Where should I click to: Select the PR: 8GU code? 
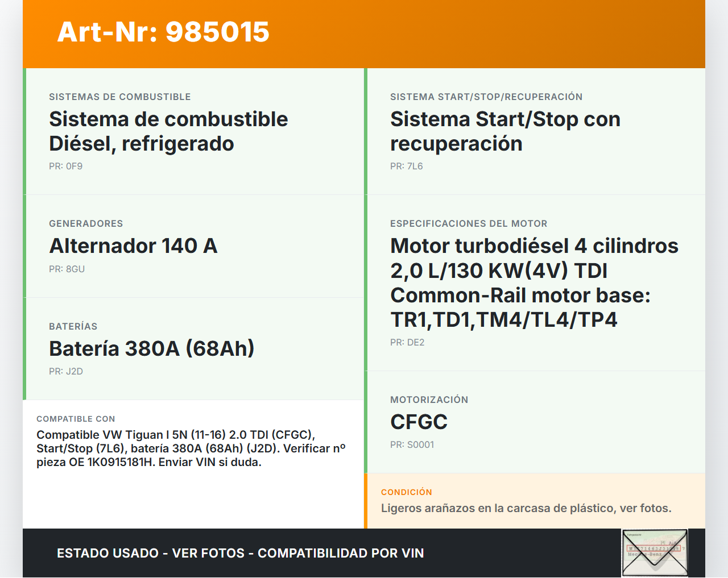[67, 269]
